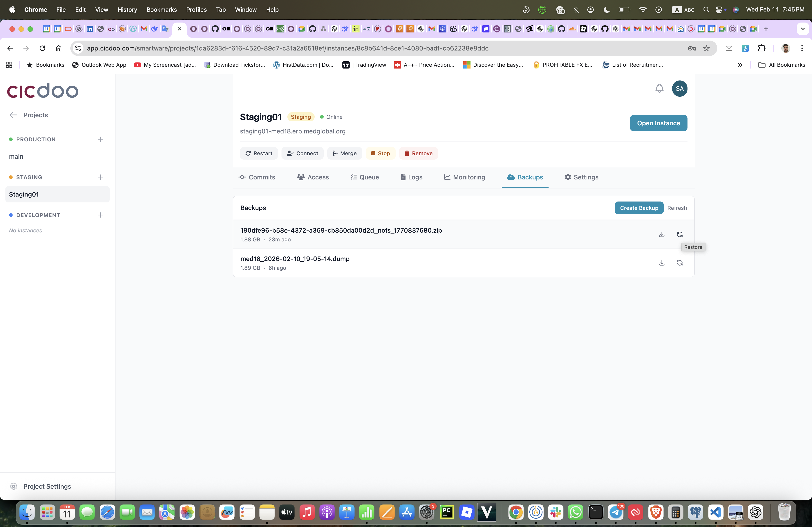
Task: Click Open Instance button
Action: [x=658, y=123]
